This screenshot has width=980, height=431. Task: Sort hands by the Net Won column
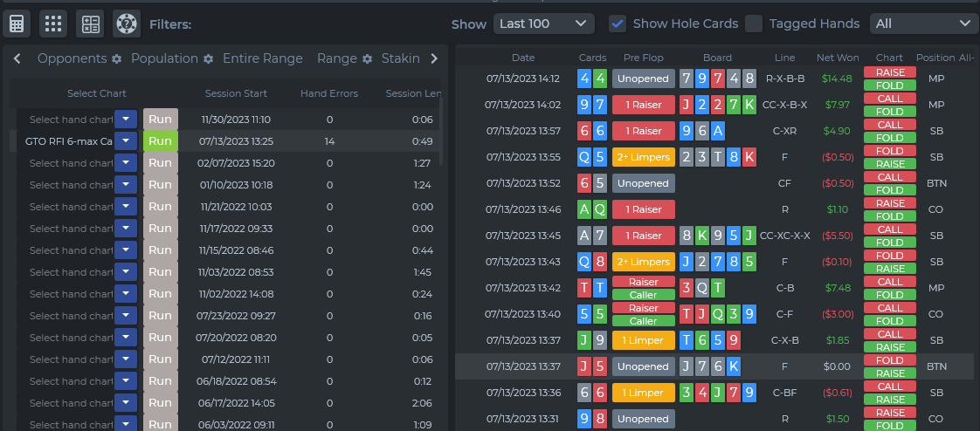[838, 58]
